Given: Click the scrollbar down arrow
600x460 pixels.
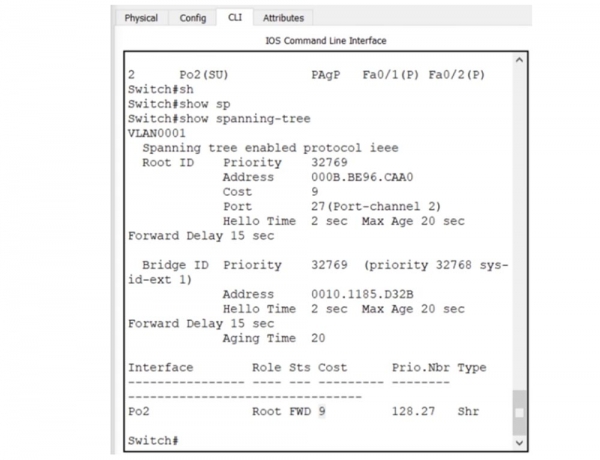Looking at the screenshot, I should pos(517,442).
